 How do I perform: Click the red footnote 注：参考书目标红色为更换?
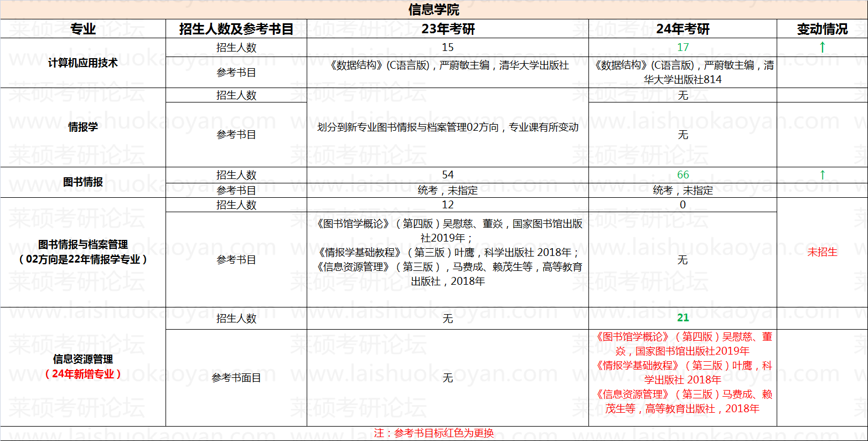coord(433,433)
